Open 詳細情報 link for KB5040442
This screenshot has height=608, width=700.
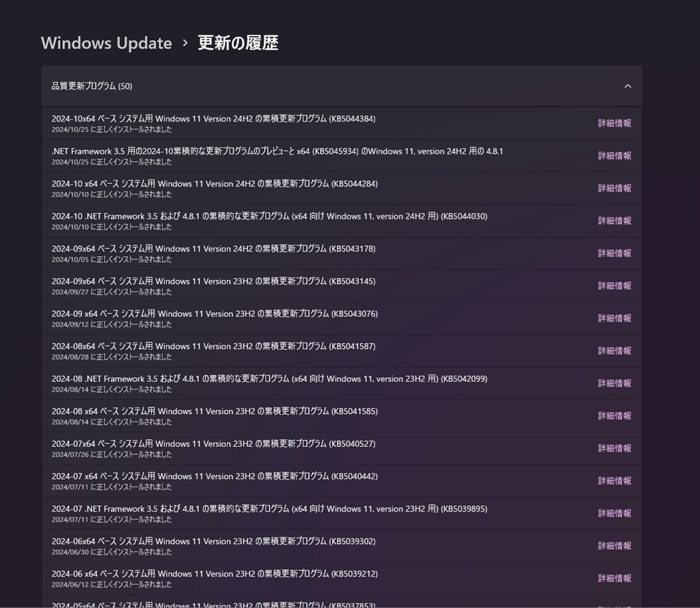pos(614,481)
